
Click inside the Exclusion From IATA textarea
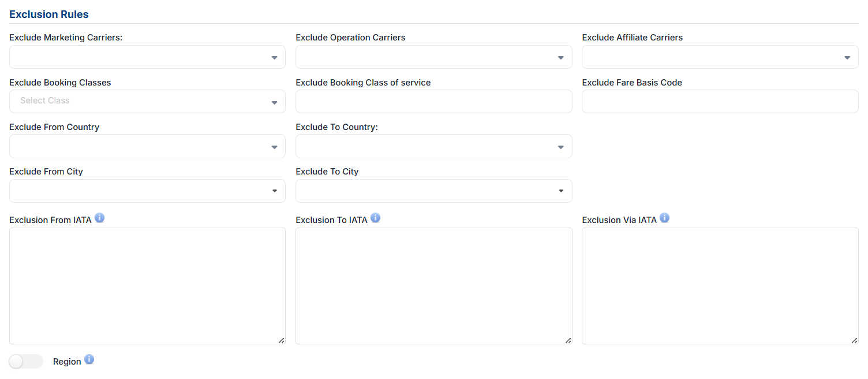[x=147, y=286]
